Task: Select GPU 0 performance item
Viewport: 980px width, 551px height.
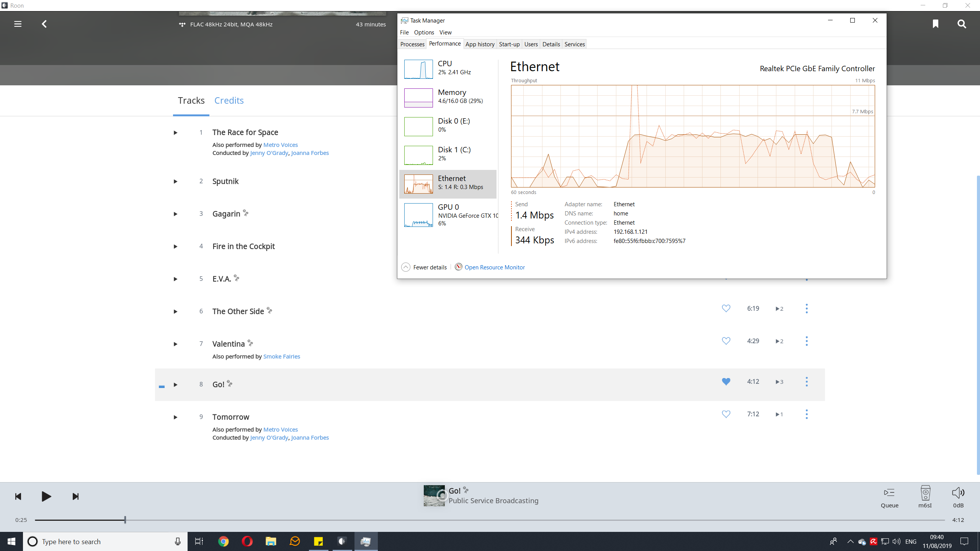Action: coord(448,215)
